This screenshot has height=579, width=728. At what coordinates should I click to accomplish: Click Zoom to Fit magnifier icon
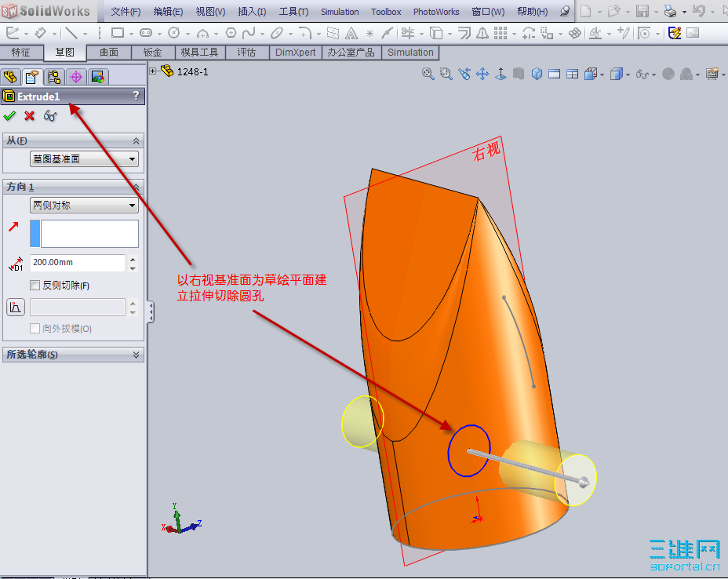pos(428,74)
